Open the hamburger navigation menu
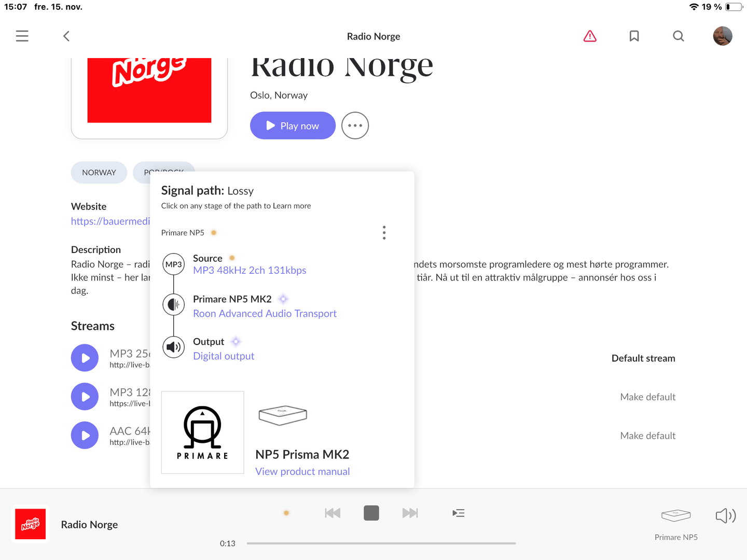 click(22, 36)
